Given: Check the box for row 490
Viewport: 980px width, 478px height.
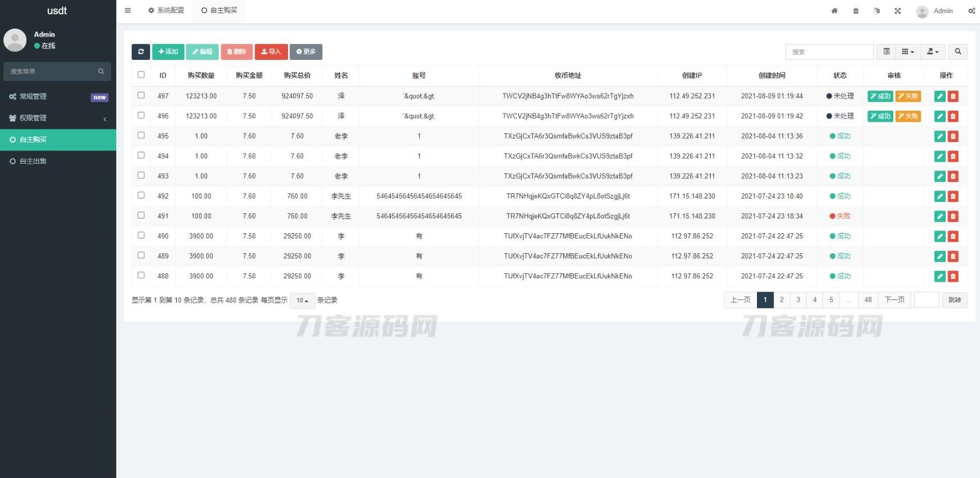Looking at the screenshot, I should (x=141, y=235).
